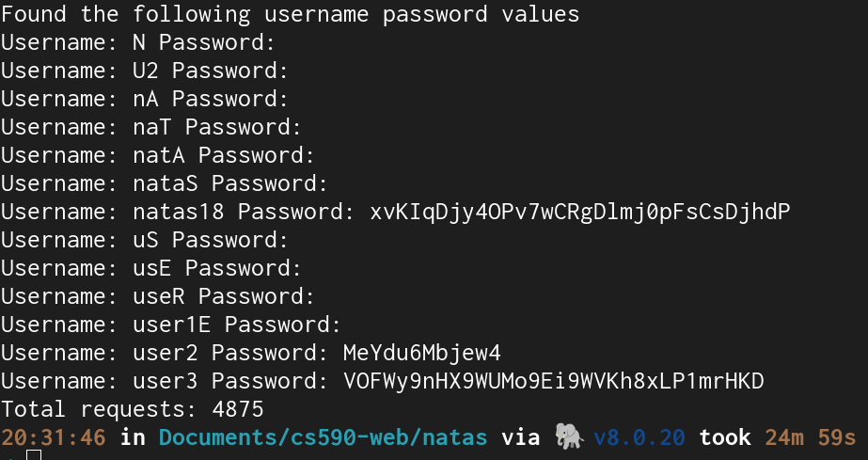This screenshot has width=868, height=460.
Task: Click the terminal cursor block
Action: [x=34, y=455]
